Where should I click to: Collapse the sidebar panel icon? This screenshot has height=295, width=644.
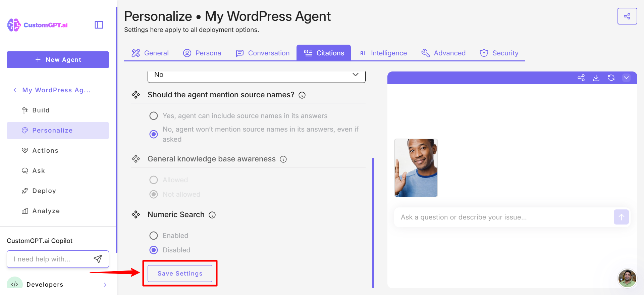[x=99, y=25]
